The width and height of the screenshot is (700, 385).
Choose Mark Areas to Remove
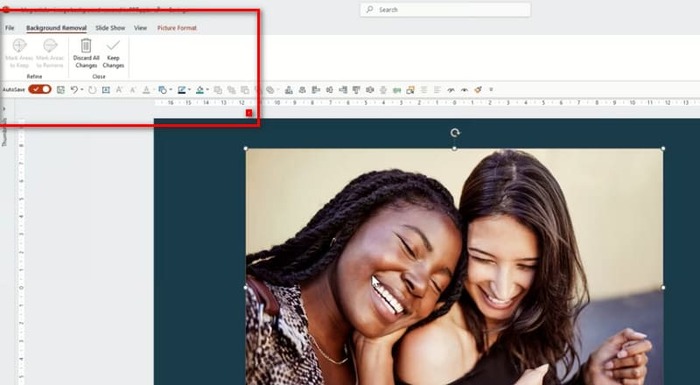coord(50,53)
